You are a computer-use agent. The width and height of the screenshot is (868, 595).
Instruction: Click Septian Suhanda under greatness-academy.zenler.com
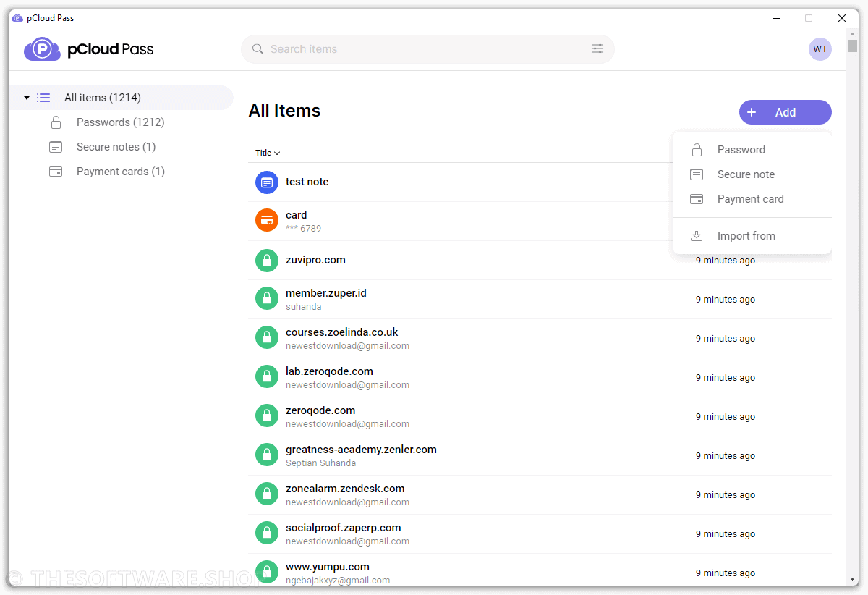[321, 463]
